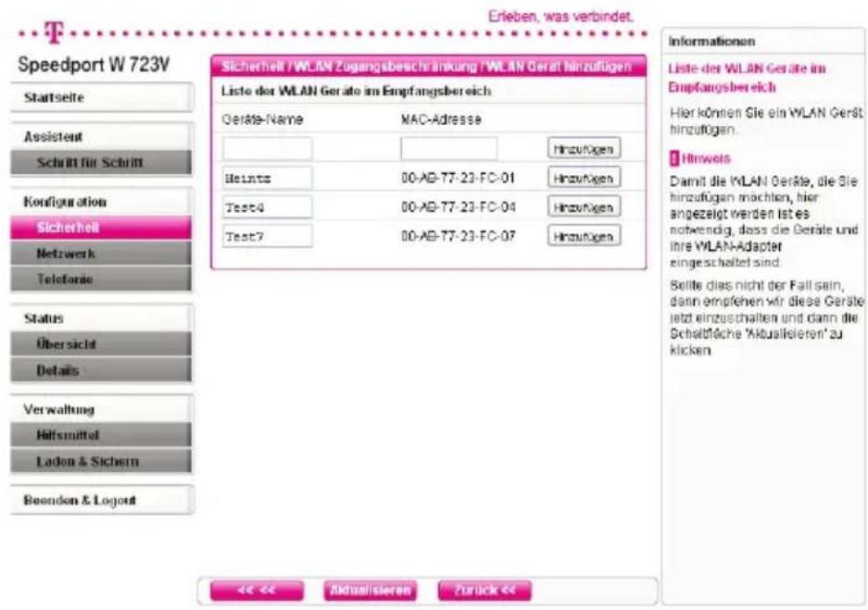Open the Telefonie menu entry

pyautogui.click(x=102, y=280)
